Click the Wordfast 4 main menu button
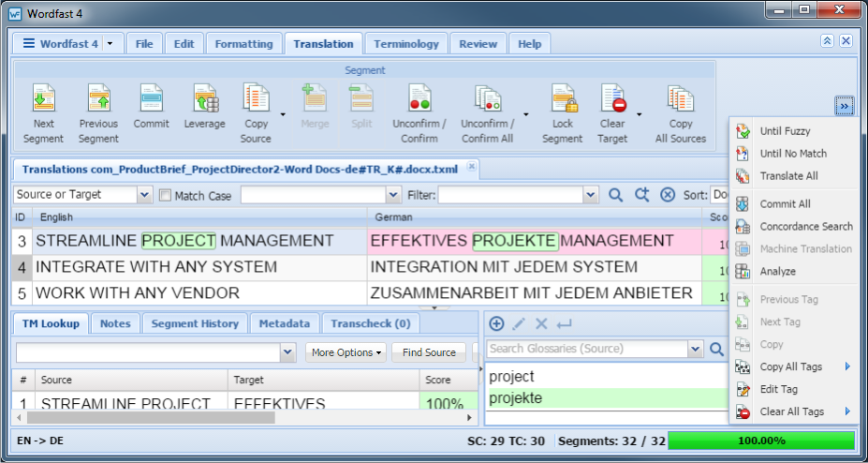Screen dimensions: 868x463 [x=61, y=44]
